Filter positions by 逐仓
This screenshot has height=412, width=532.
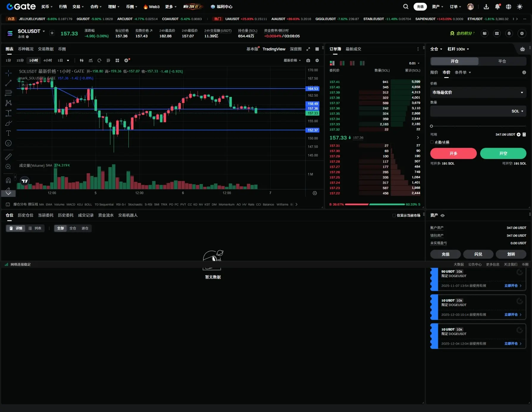coord(85,228)
